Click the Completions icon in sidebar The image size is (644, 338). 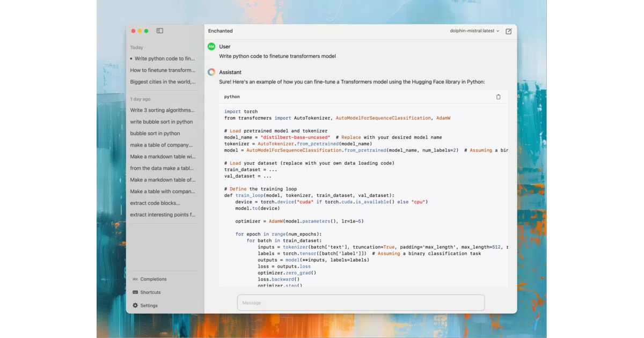point(135,279)
